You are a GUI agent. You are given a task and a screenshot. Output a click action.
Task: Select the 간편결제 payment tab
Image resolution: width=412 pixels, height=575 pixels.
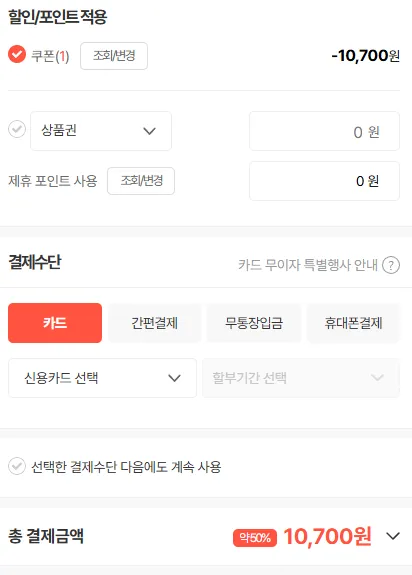155,323
